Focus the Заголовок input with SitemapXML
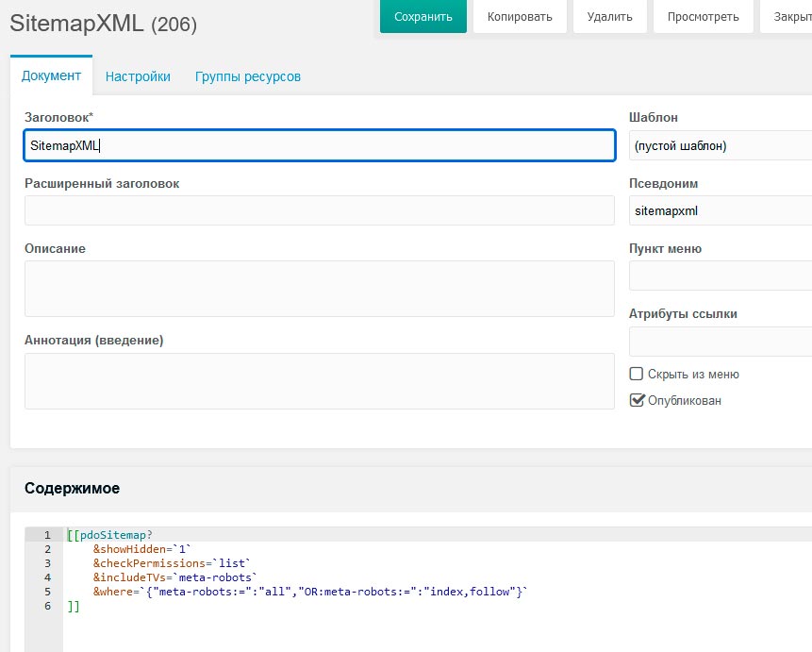This screenshot has width=812, height=652. click(320, 145)
